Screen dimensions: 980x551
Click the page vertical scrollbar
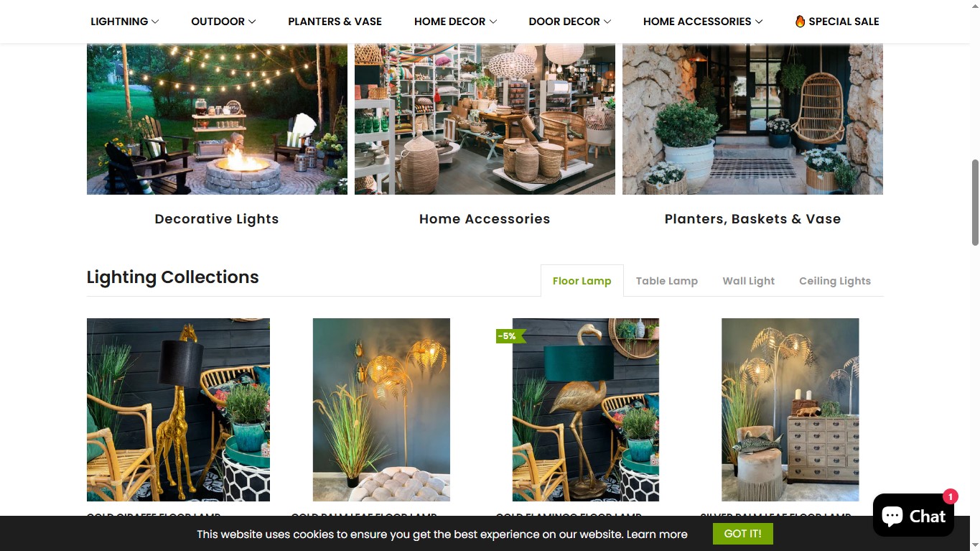tap(975, 203)
